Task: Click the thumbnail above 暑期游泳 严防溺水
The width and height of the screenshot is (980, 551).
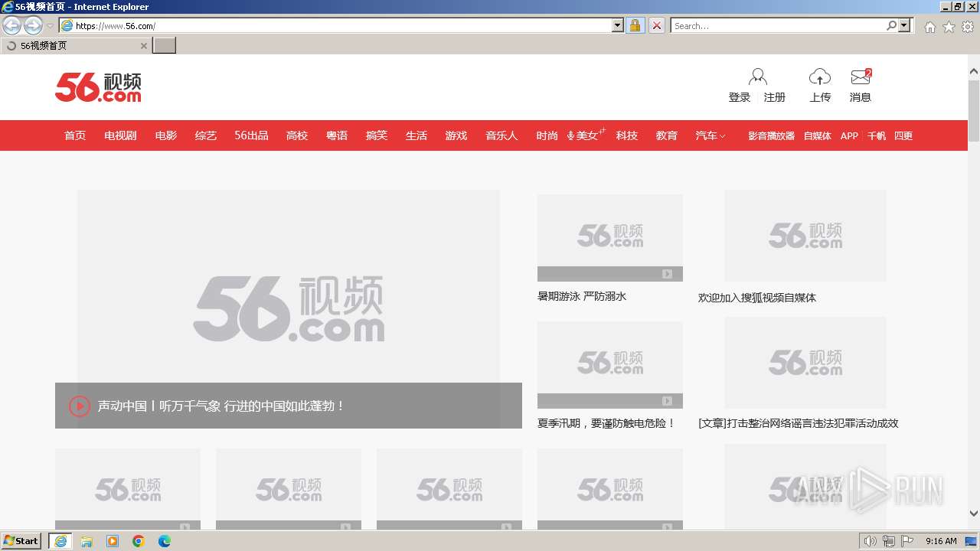Action: 610,237
